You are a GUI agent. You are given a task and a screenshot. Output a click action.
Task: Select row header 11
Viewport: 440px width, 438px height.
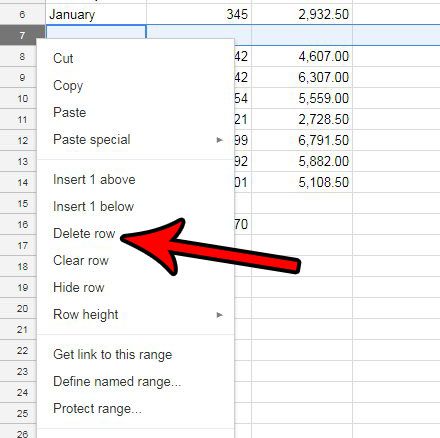(x=18, y=119)
